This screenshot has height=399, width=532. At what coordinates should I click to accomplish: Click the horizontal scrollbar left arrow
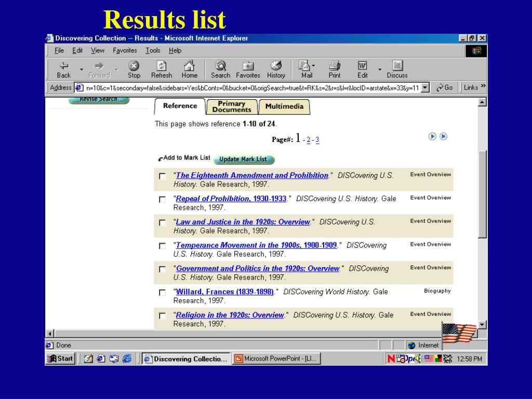pyautogui.click(x=50, y=334)
